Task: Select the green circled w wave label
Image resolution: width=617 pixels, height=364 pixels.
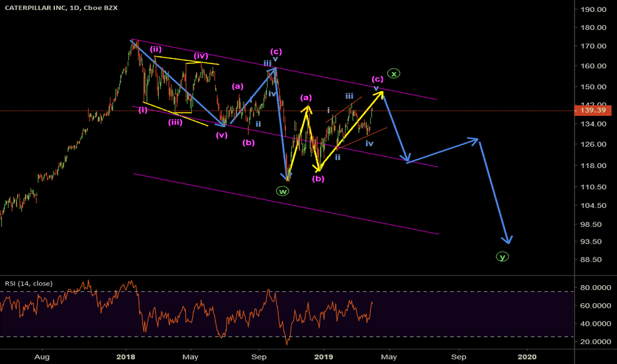Action: coord(282,191)
